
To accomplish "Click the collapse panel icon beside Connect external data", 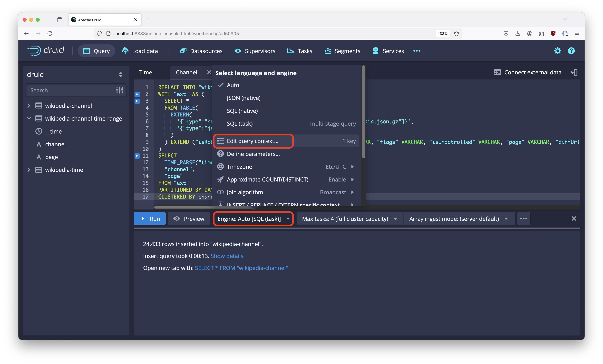I will [x=574, y=72].
